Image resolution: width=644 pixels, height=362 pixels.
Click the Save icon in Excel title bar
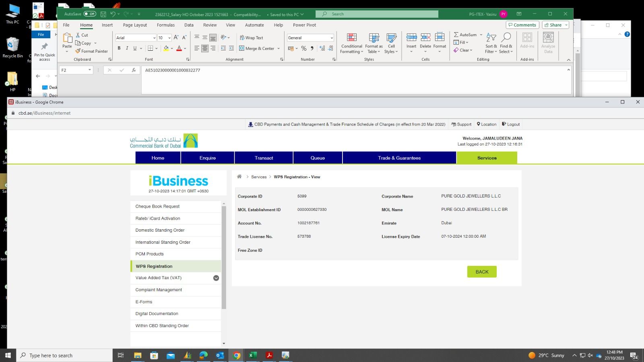[103, 14]
